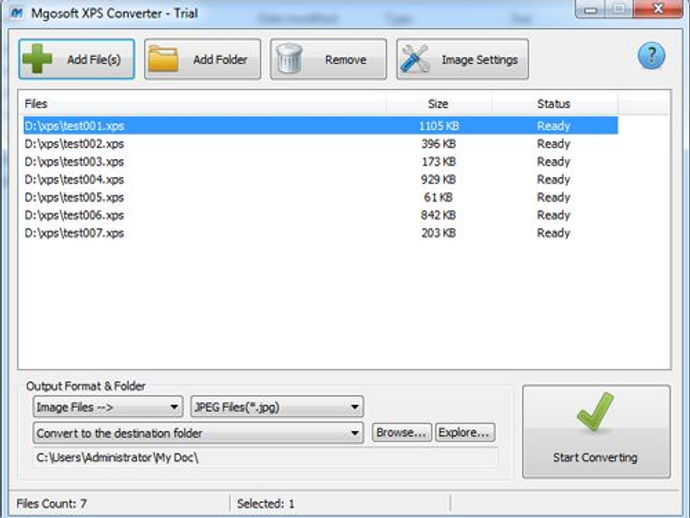Click Selected: 1 in status bar
The image size is (690, 518).
tap(266, 503)
